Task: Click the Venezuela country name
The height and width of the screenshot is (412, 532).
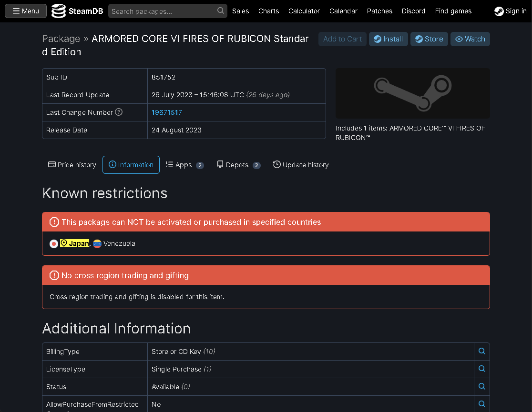Action: pos(120,243)
